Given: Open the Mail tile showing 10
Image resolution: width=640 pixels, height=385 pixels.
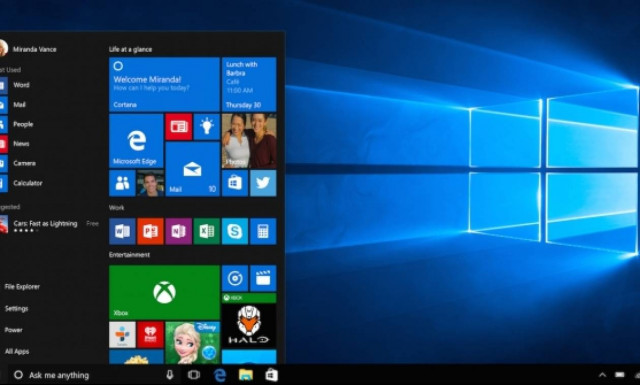Looking at the screenshot, I should [193, 169].
